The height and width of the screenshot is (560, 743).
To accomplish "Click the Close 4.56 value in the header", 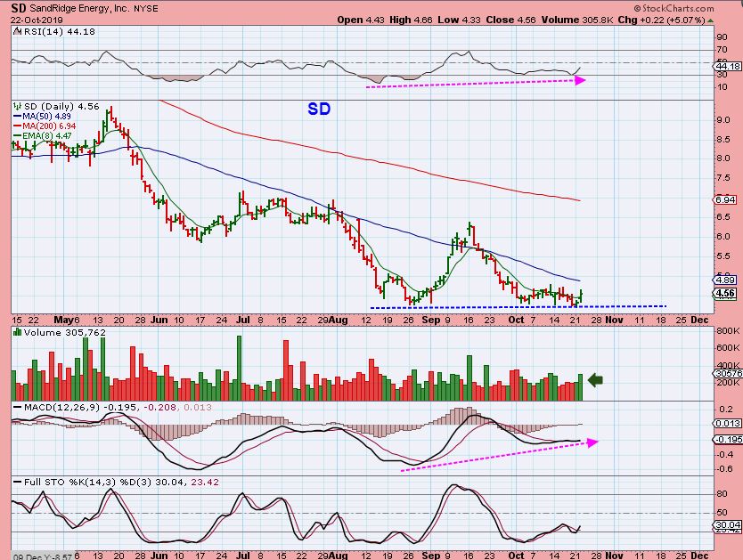I will [x=510, y=20].
